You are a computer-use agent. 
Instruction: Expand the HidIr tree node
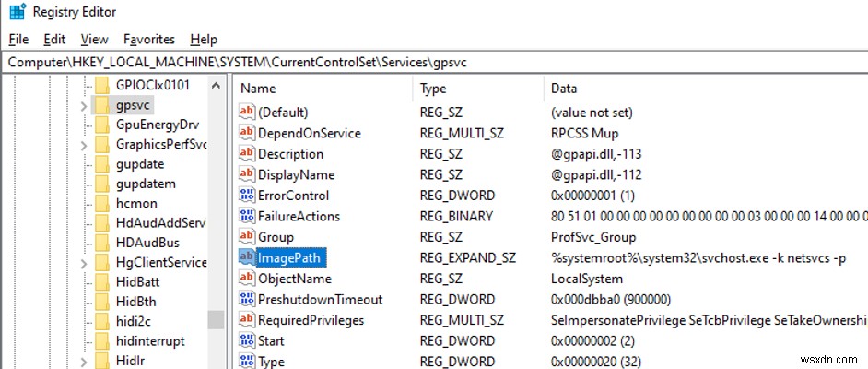pos(84,362)
